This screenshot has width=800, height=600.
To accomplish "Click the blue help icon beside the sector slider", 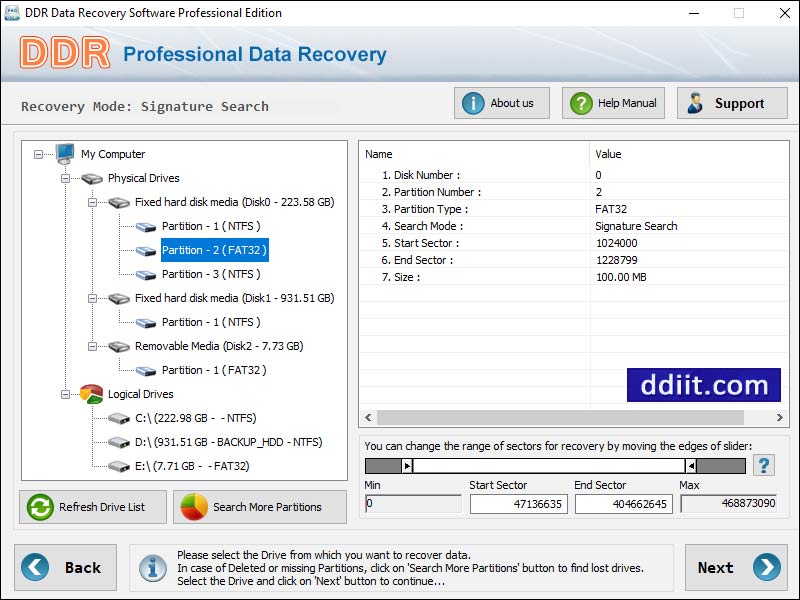I will (x=763, y=464).
